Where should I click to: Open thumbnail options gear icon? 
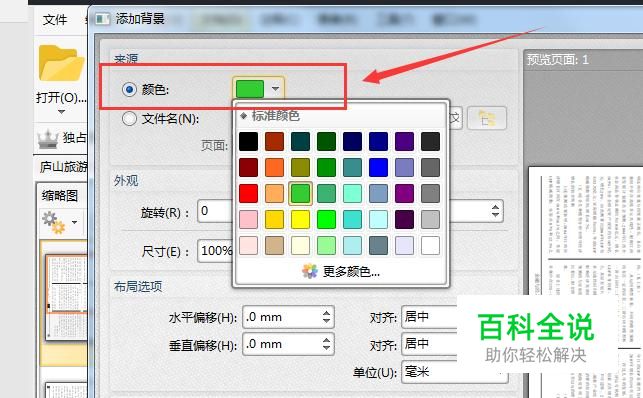click(x=53, y=222)
